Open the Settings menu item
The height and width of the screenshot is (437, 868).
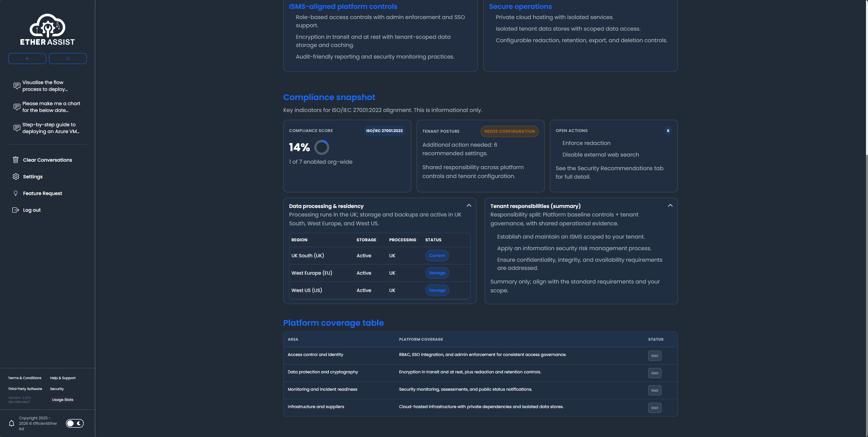click(33, 177)
